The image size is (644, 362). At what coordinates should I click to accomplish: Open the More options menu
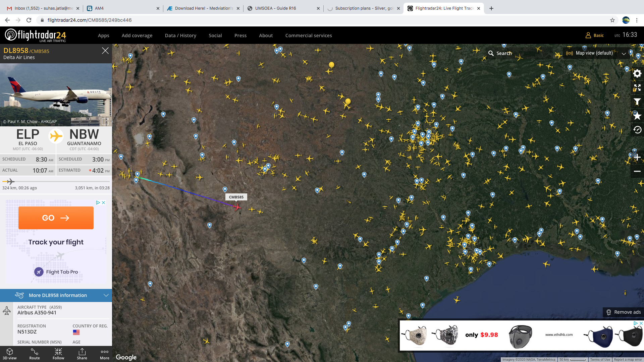click(x=105, y=354)
